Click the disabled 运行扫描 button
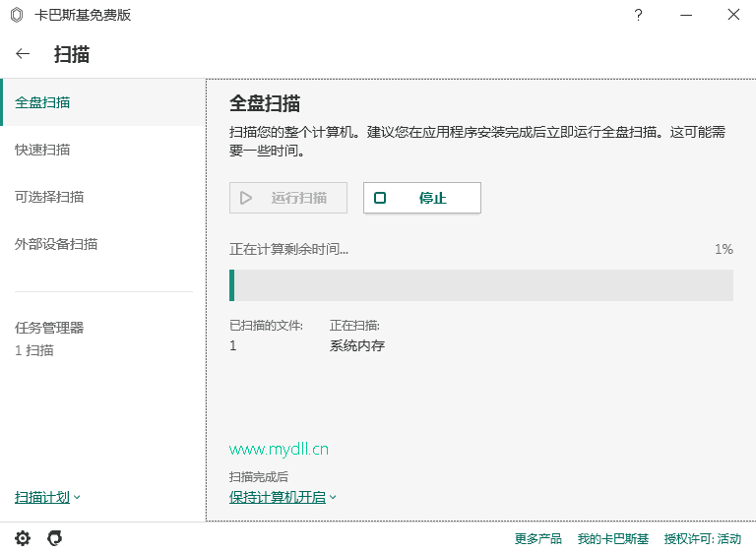756x553 pixels. [288, 198]
